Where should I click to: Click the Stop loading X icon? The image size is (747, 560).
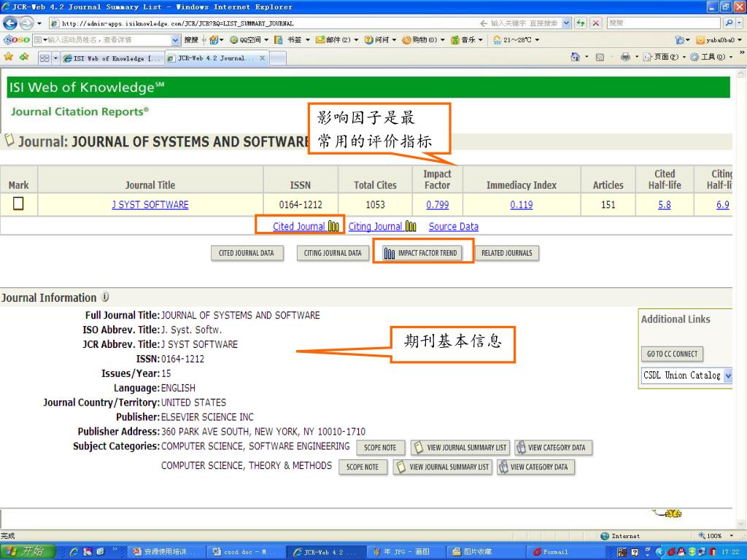[595, 23]
